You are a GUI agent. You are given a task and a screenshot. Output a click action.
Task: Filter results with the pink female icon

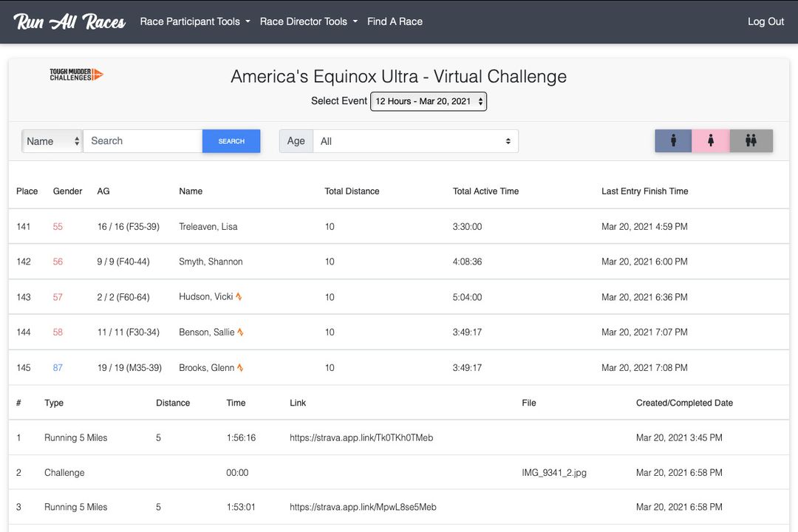click(712, 140)
